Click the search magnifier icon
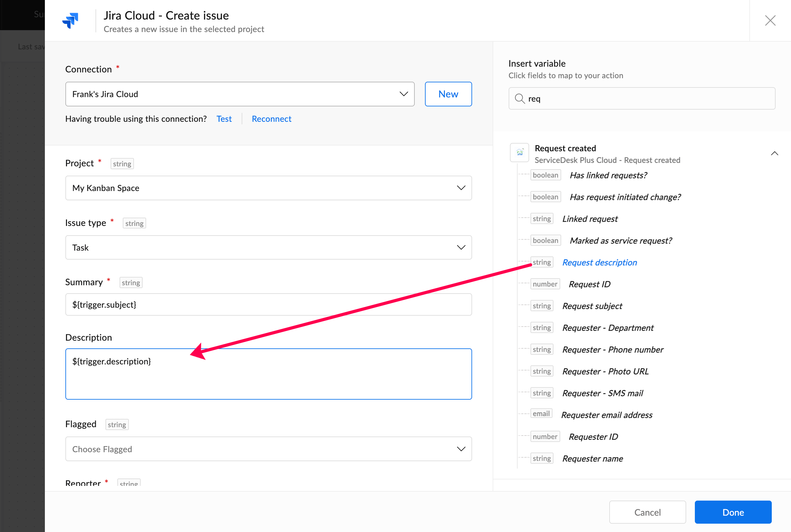Screen dimensions: 791x532 [519, 99]
